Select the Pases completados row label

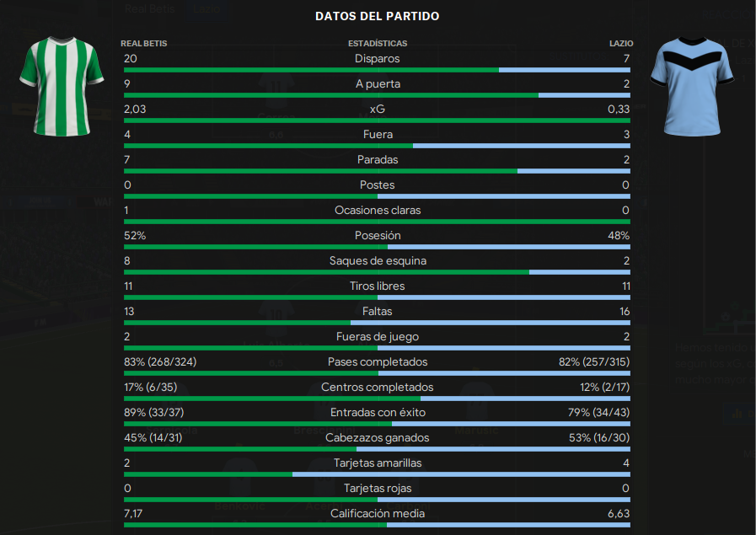pyautogui.click(x=377, y=362)
